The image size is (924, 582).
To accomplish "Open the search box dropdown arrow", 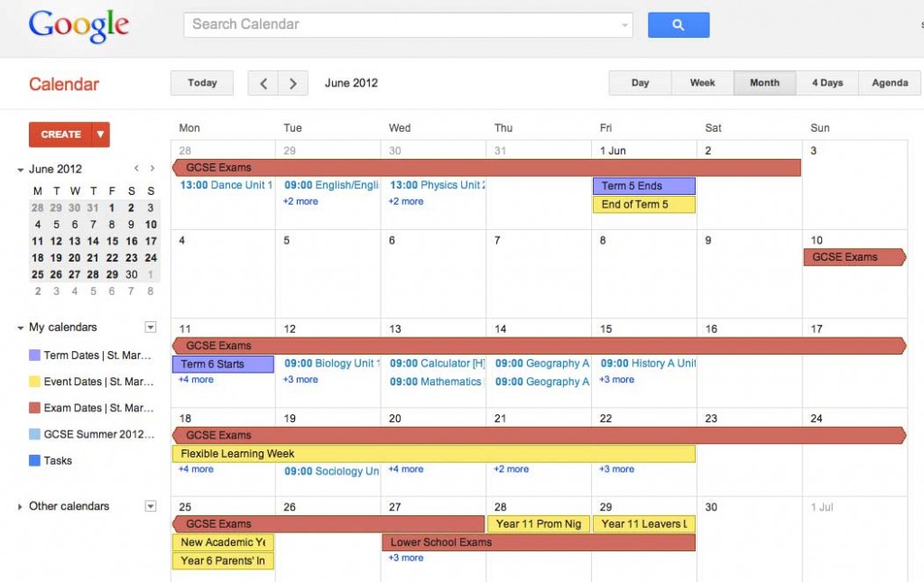I will [x=623, y=24].
